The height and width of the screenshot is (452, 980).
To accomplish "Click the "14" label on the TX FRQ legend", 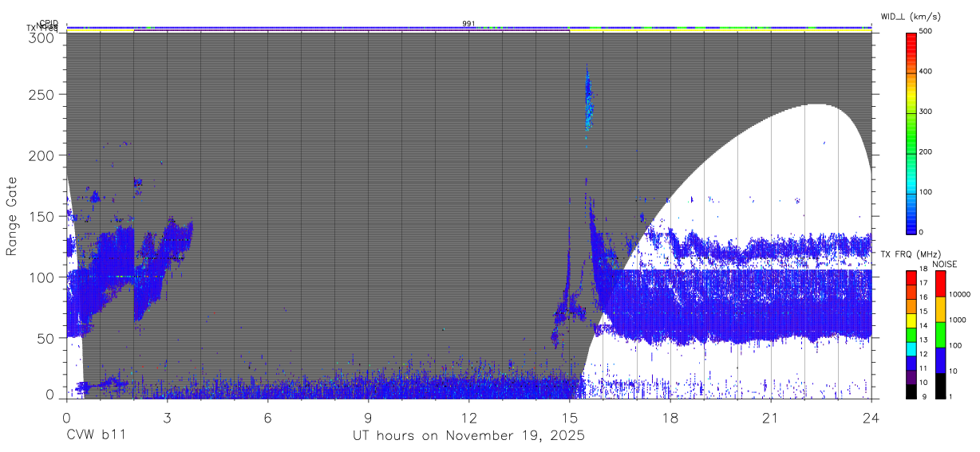I will pos(924,325).
